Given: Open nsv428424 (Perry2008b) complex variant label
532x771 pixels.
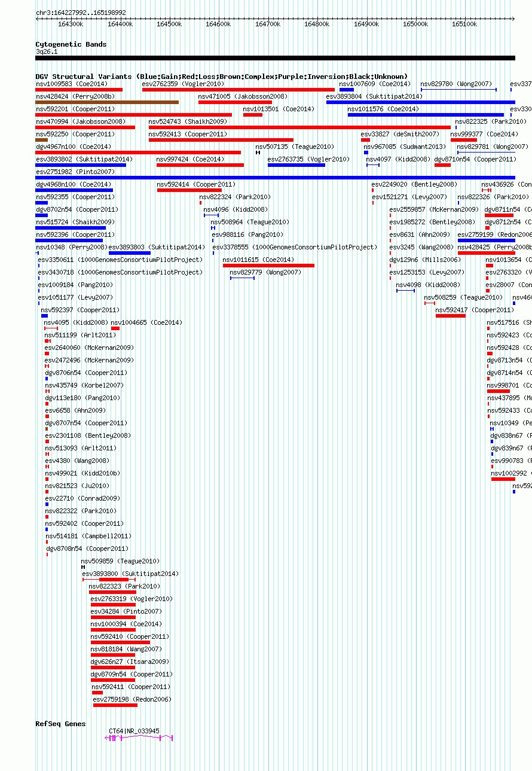Looking at the screenshot, I should pyautogui.click(x=75, y=96).
